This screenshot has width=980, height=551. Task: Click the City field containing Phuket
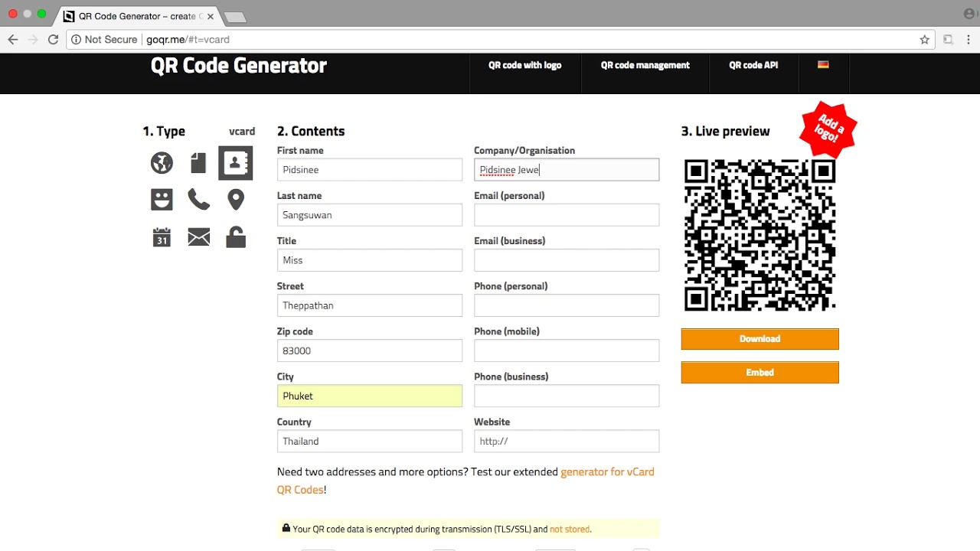click(x=370, y=396)
